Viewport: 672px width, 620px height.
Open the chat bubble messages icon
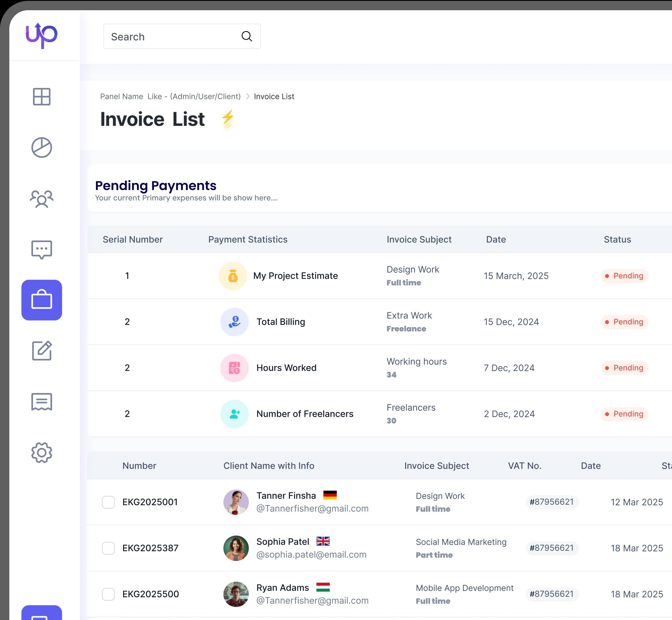[x=41, y=250]
